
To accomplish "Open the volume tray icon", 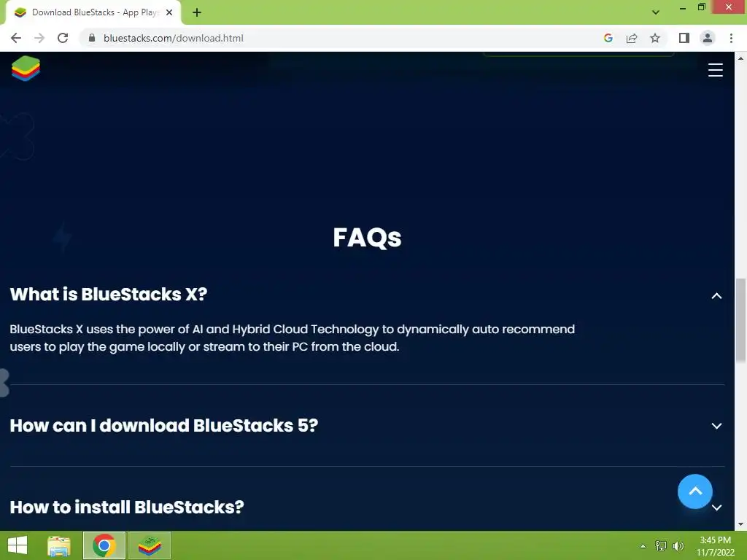I will point(678,545).
